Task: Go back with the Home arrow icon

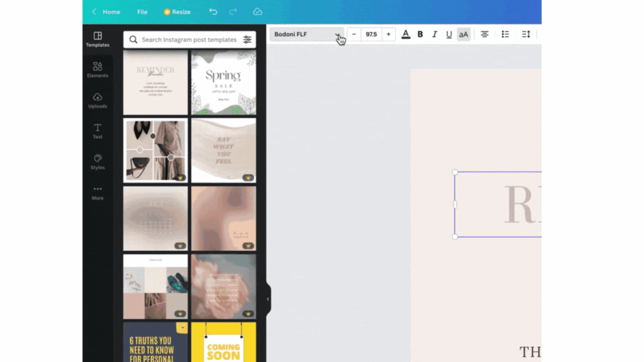Action: (x=94, y=12)
